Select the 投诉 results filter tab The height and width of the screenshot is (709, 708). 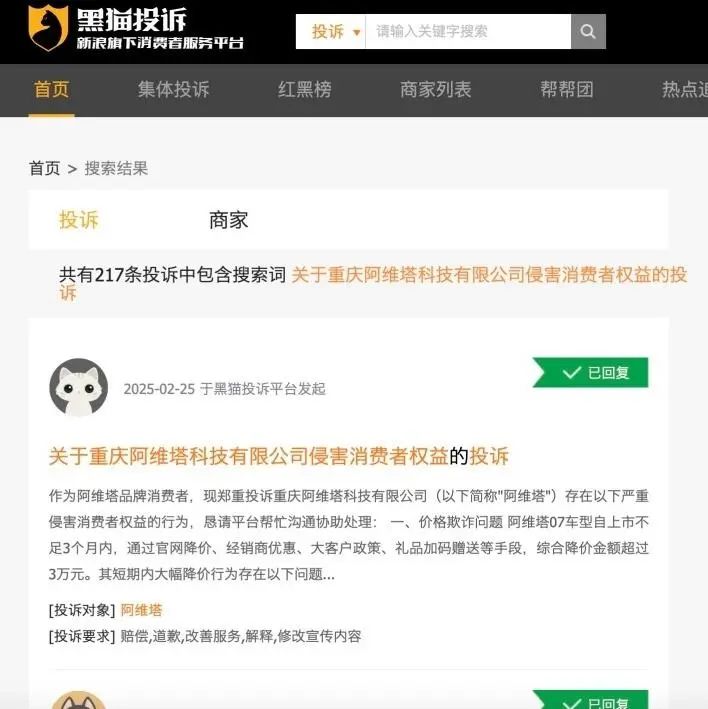coord(79,220)
